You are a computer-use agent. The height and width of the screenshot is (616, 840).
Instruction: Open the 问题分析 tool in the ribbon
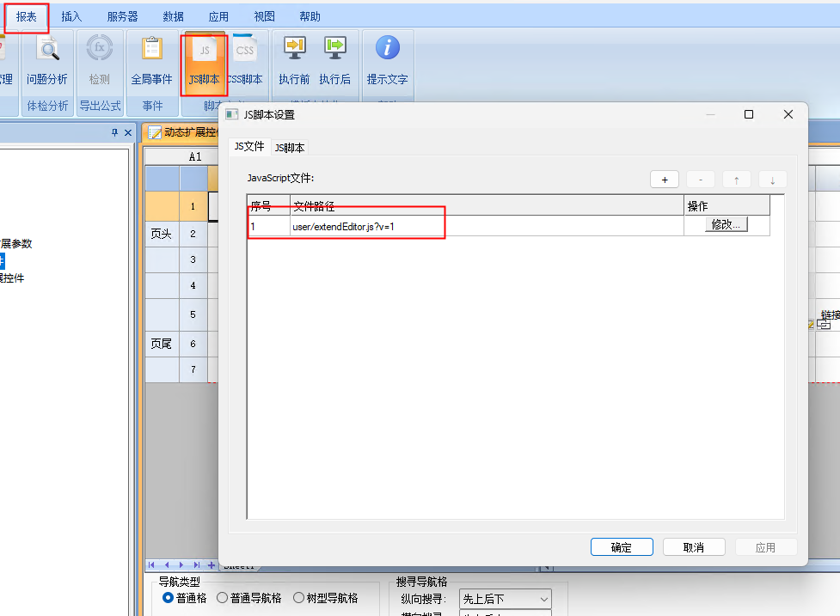(46, 60)
